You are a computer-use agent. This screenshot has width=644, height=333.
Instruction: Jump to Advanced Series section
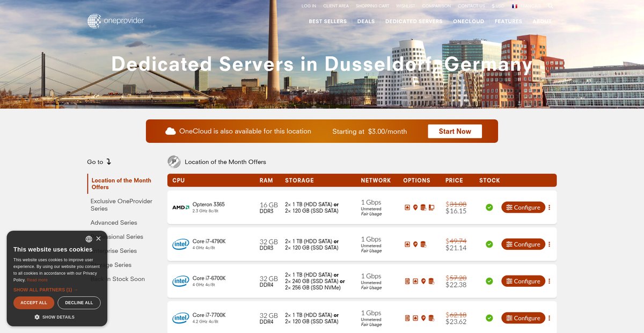click(114, 222)
